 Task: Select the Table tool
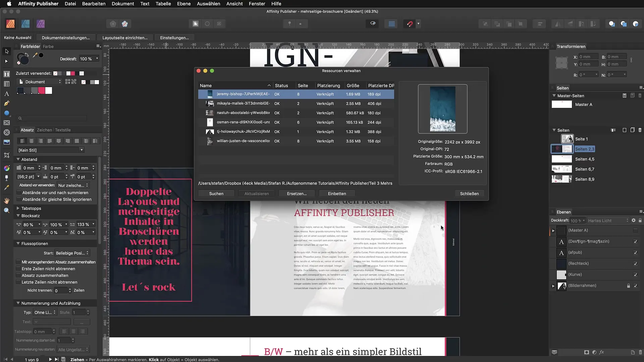[x=7, y=84]
